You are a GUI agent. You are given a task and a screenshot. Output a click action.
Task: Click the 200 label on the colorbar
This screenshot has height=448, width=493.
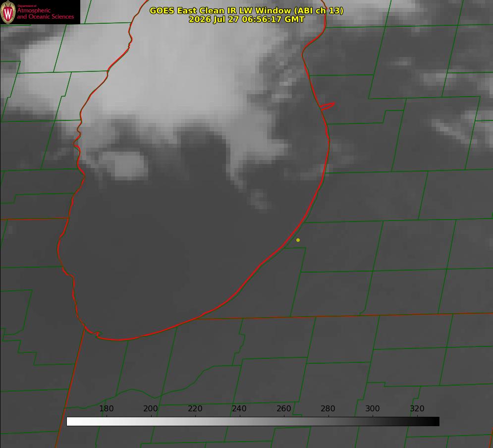pyautogui.click(x=150, y=408)
